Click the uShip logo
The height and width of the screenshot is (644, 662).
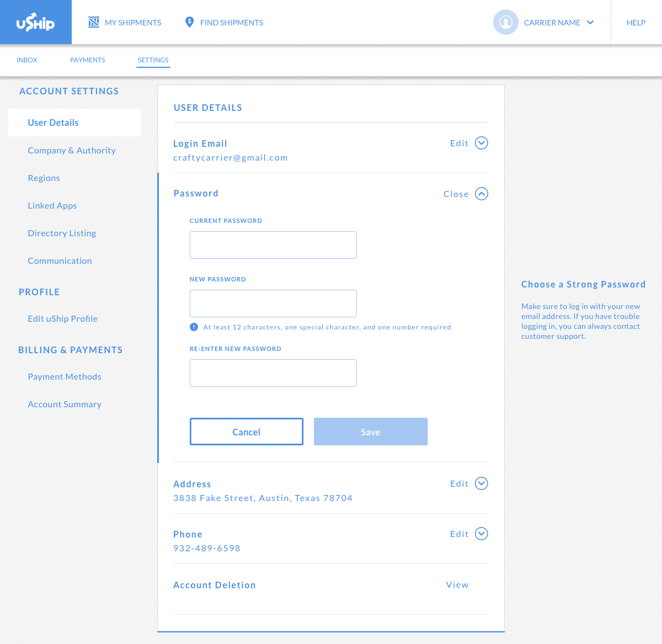tap(35, 22)
